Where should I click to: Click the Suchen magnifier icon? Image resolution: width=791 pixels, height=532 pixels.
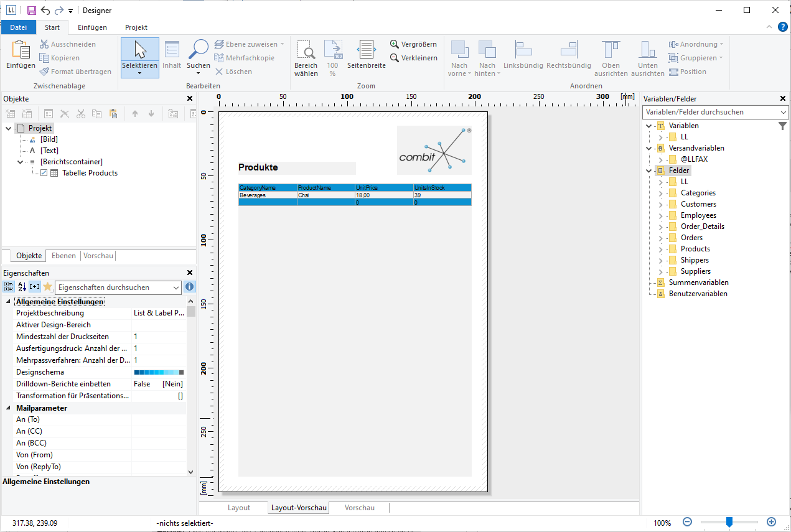199,50
